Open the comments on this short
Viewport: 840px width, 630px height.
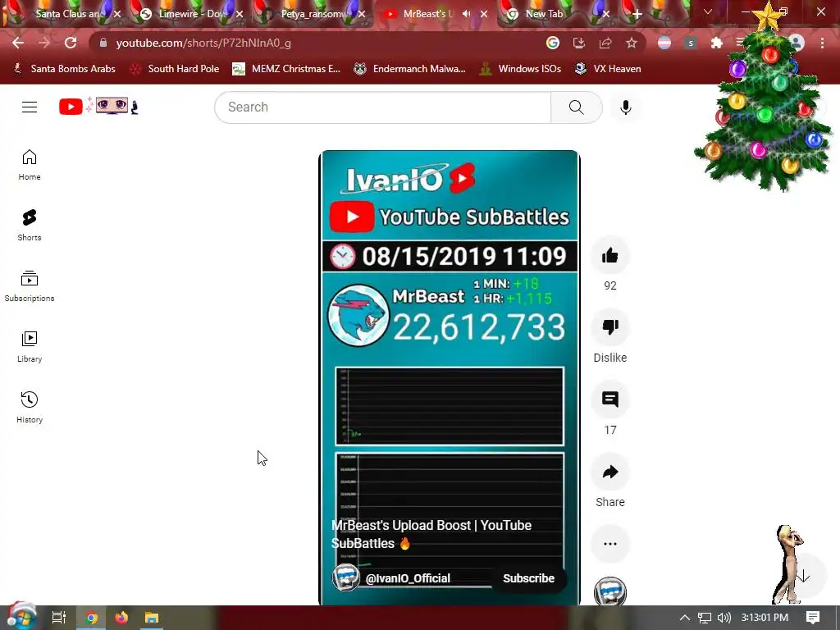(609, 399)
